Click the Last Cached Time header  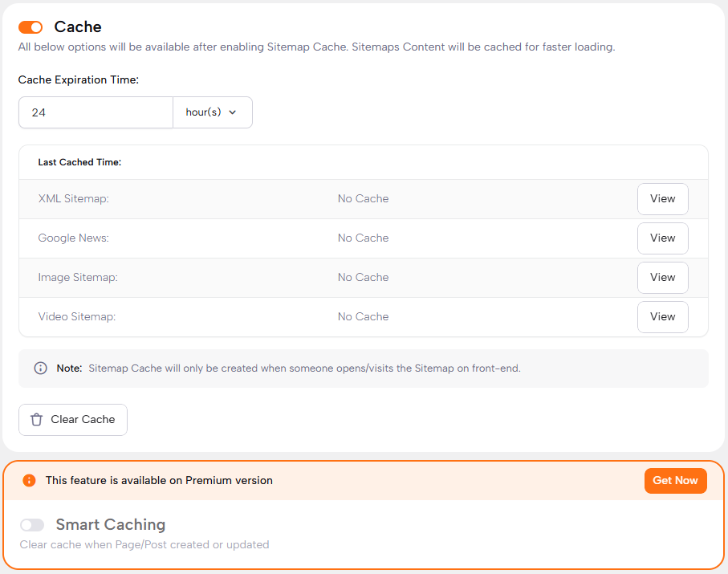79,162
